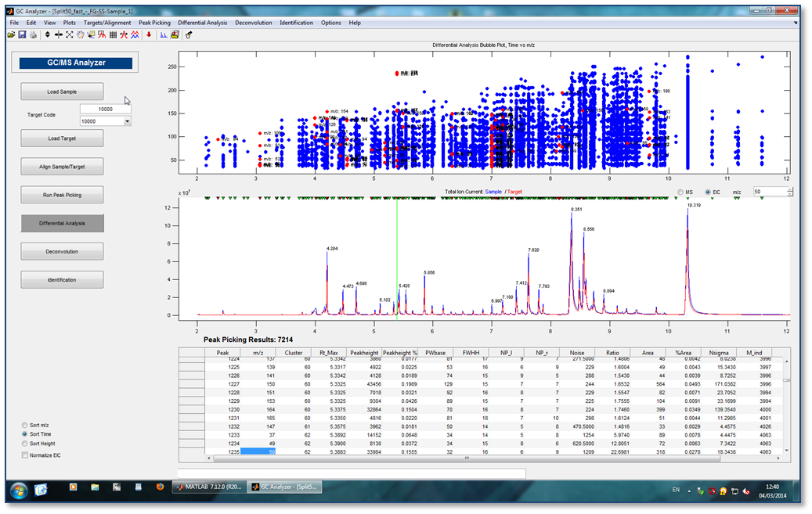Select the overlay spectra icon
This screenshot has height=514, width=812.
click(x=135, y=35)
